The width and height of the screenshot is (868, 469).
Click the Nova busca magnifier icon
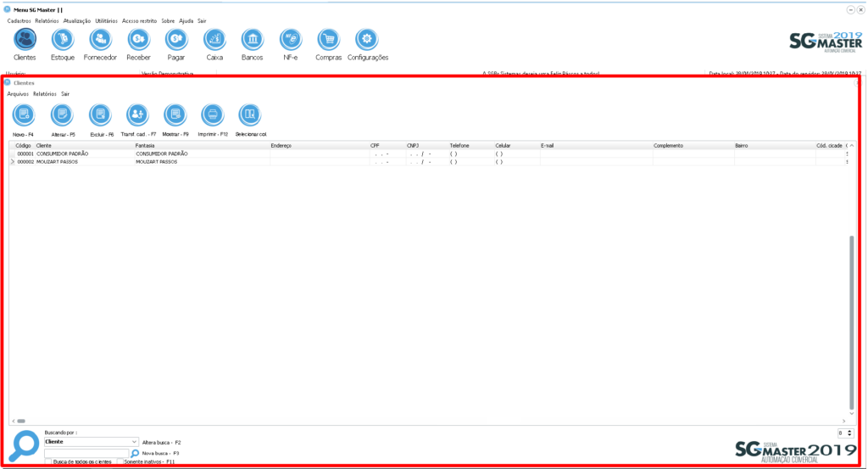click(x=135, y=454)
